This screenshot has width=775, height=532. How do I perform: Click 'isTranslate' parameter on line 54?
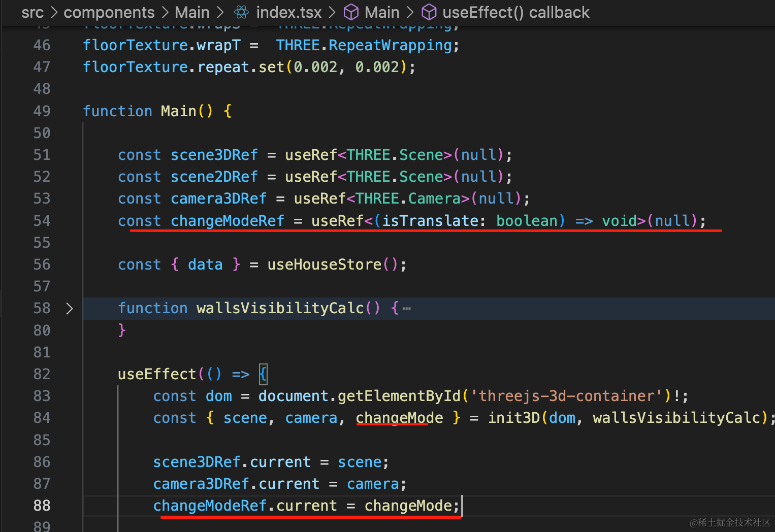[430, 221]
